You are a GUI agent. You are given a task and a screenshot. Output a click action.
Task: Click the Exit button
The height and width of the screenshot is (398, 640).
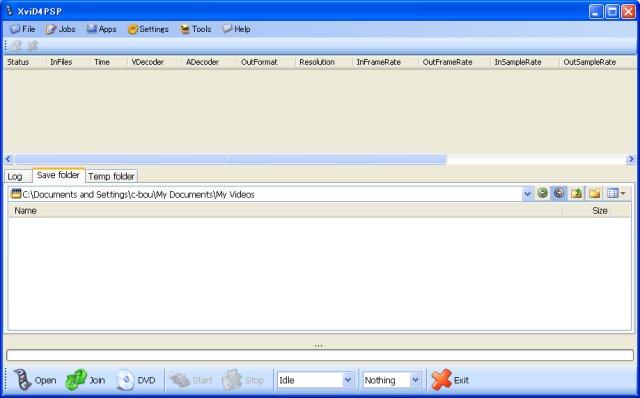(450, 380)
